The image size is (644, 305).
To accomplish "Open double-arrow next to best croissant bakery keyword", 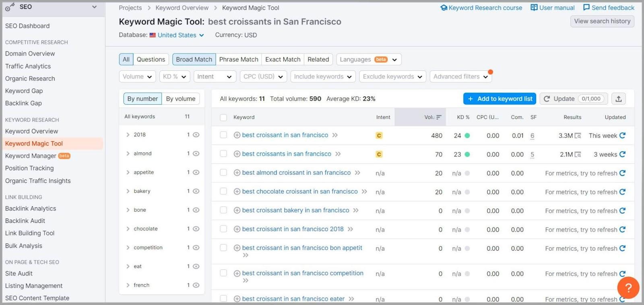I will coord(356,210).
